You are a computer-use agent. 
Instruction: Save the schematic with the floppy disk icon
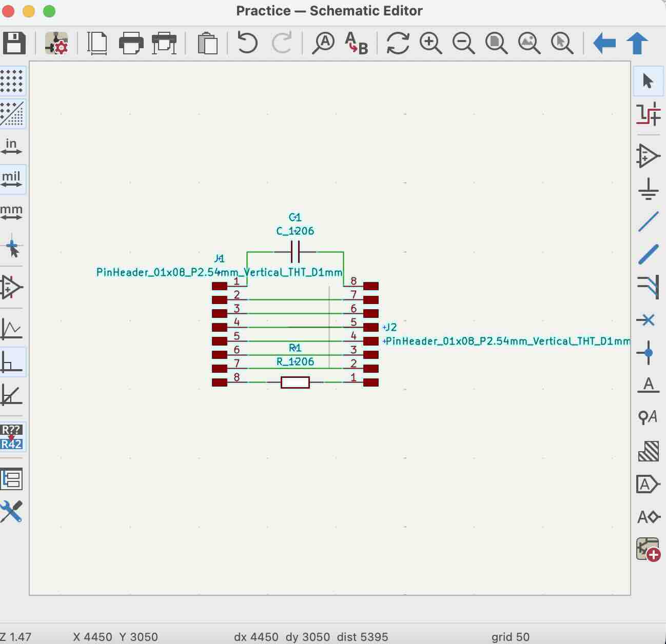[14, 43]
